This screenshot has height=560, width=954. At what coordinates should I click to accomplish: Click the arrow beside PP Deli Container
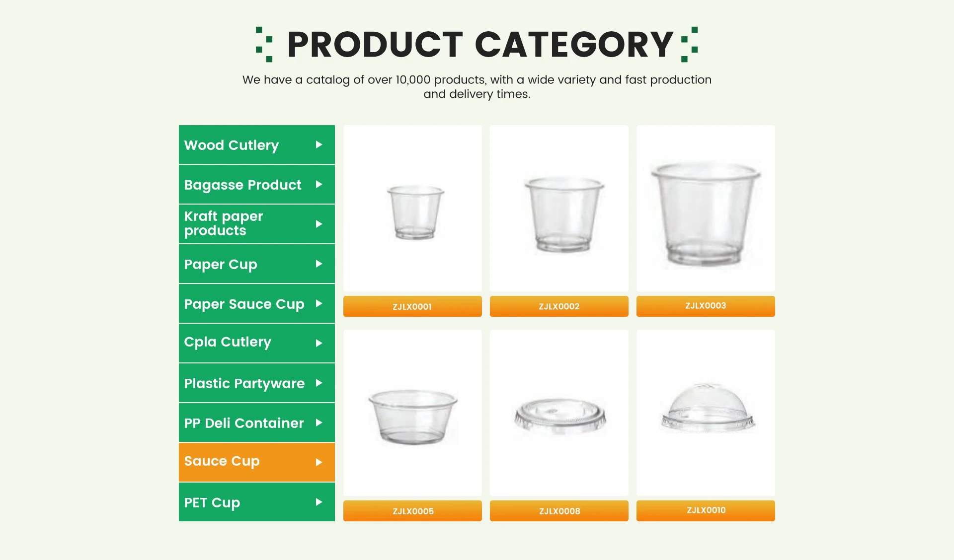coord(319,423)
